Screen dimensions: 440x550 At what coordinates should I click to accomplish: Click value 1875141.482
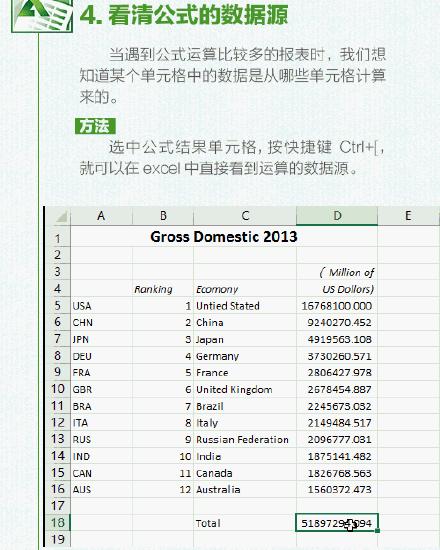pos(337,456)
